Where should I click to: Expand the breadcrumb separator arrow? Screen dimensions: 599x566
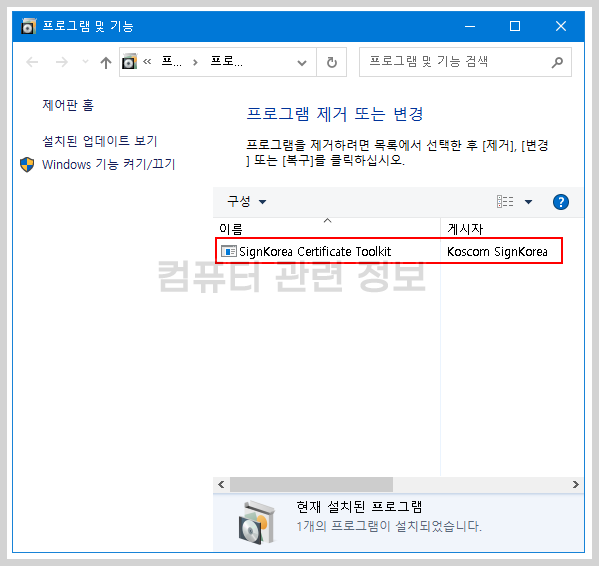point(195,62)
